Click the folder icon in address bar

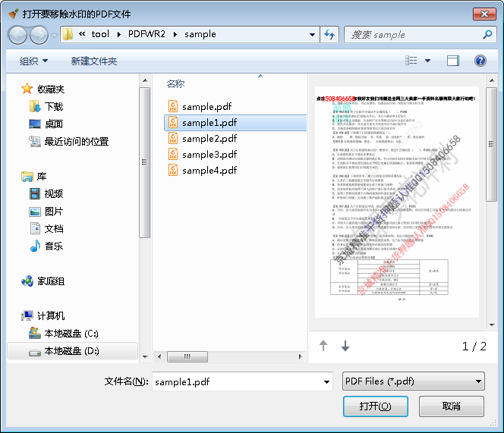pyautogui.click(x=68, y=34)
